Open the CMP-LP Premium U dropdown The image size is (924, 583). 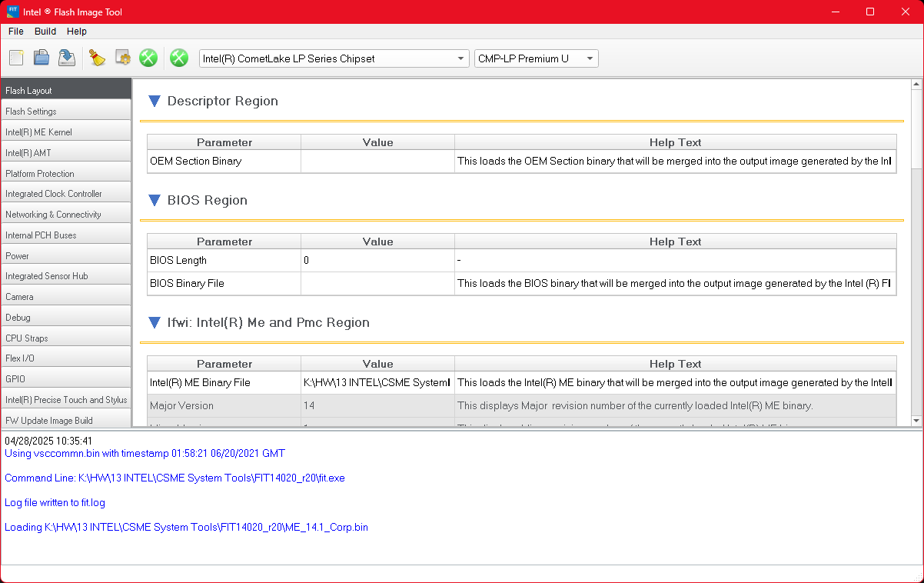(537, 58)
